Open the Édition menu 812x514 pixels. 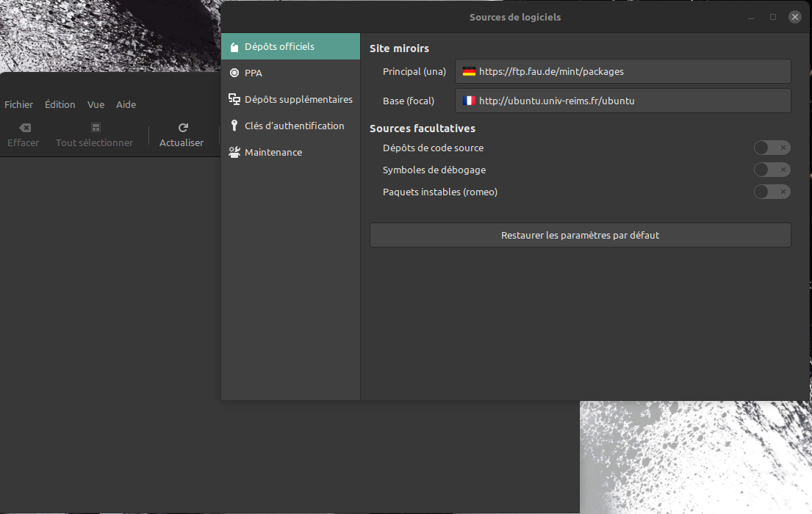60,104
